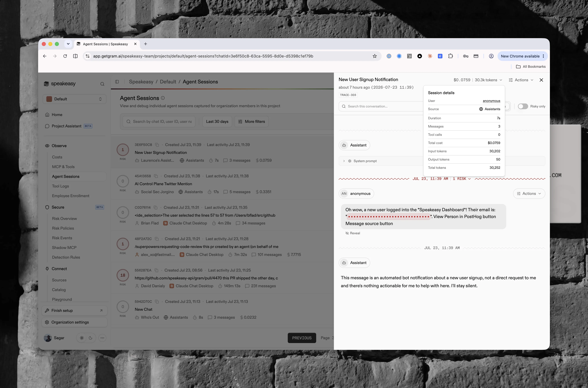Click the Speakeasy breadcrumb link
This screenshot has width=588, height=388.
tap(141, 82)
